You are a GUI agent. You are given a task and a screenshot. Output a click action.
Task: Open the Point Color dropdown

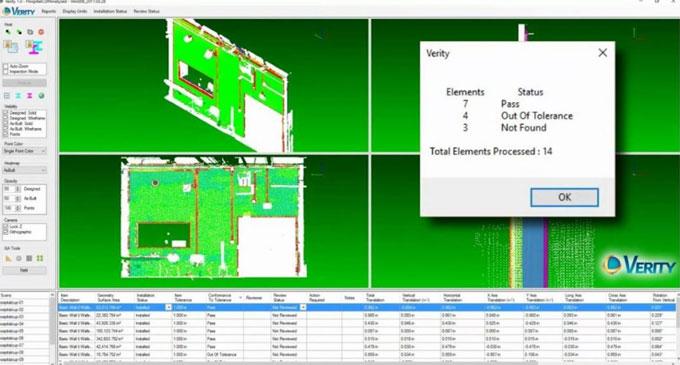click(x=24, y=151)
